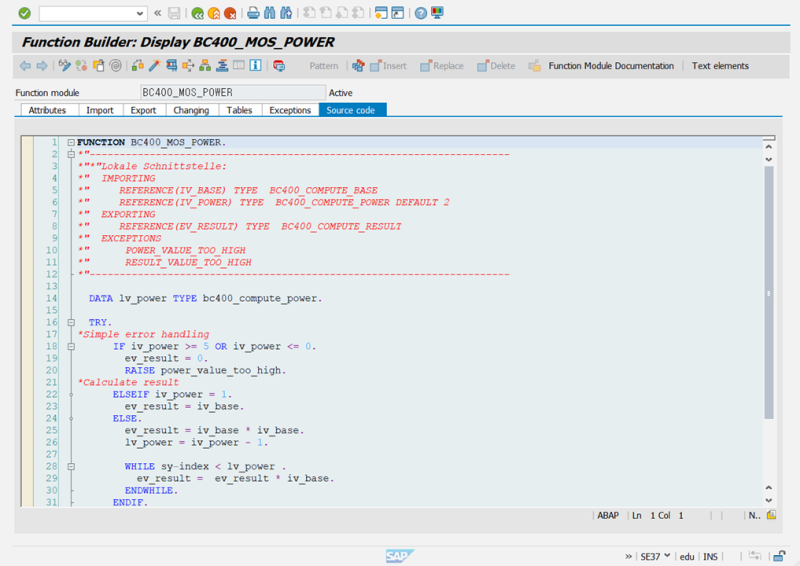Image resolution: width=800 pixels, height=566 pixels.
Task: Click the Replace button
Action: (x=442, y=66)
